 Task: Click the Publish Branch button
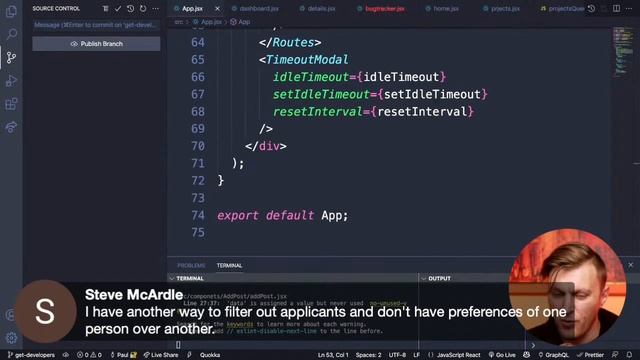tap(96, 44)
